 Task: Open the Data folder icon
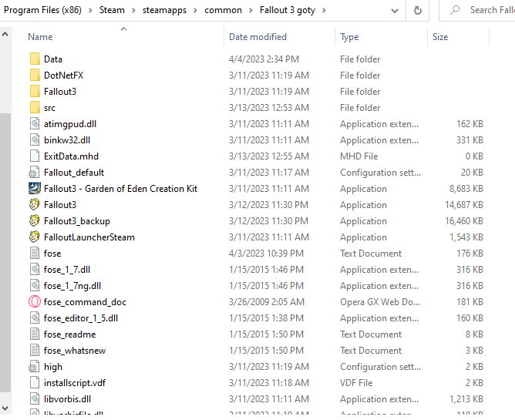[35, 59]
